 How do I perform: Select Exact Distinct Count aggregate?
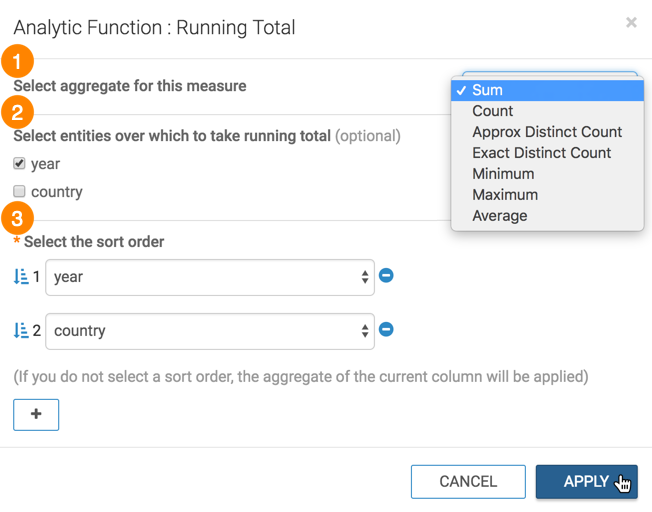542,153
